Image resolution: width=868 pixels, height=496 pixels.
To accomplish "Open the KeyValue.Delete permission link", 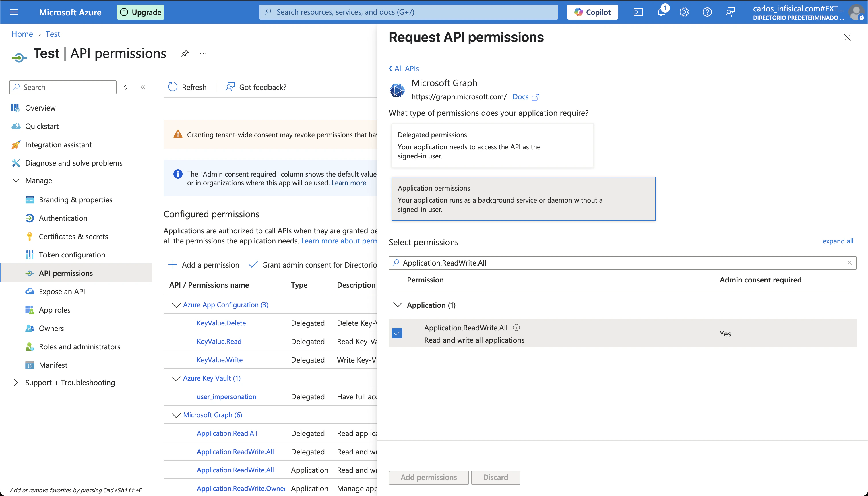I will tap(221, 323).
